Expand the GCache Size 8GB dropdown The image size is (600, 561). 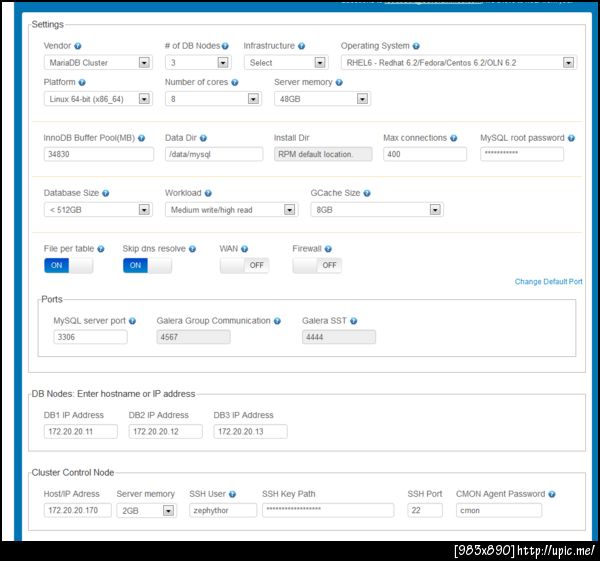377,210
